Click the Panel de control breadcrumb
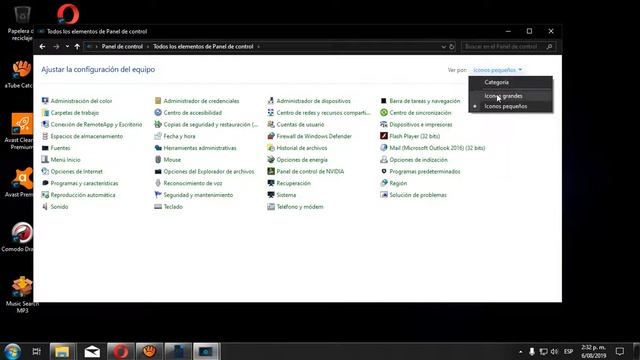Viewport: 640px width, 360px height. pos(122,47)
